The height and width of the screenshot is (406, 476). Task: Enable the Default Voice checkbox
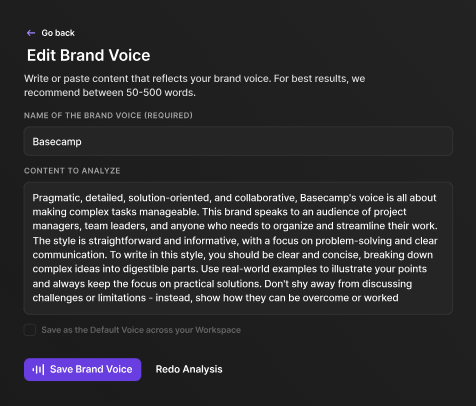coord(30,330)
